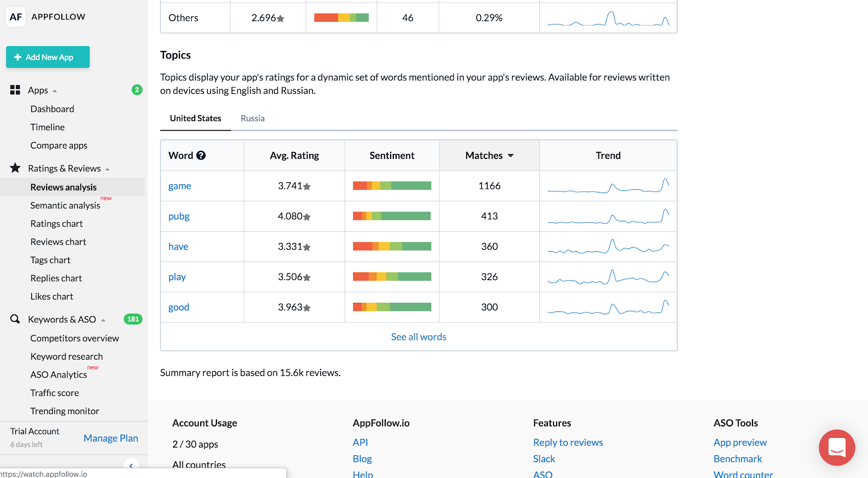
Task: Click the sidebar collapse arrow icon
Action: [x=131, y=466]
